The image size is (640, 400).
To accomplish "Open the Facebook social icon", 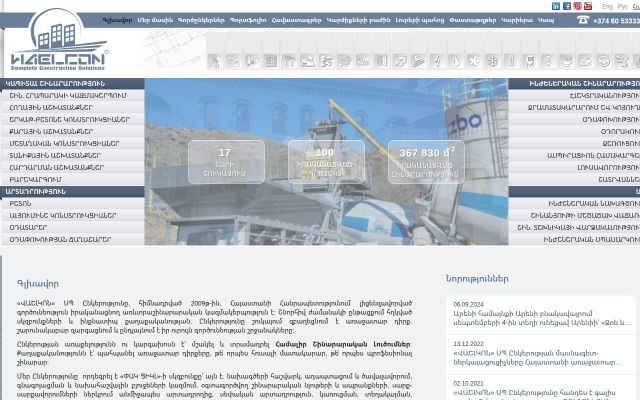I will tap(567, 6).
